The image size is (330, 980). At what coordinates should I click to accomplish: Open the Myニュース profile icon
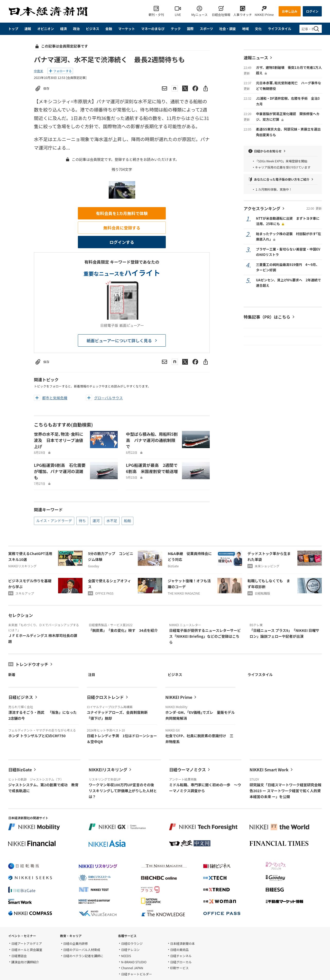tap(199, 11)
